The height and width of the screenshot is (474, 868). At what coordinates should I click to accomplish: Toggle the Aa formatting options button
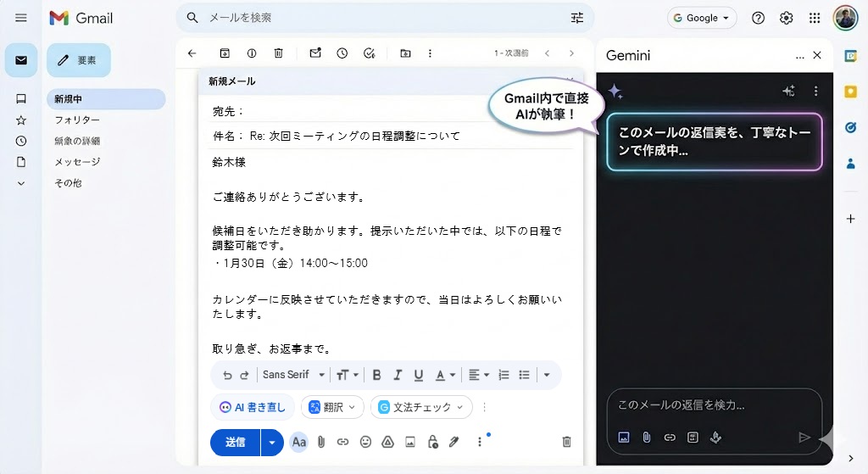pos(298,442)
